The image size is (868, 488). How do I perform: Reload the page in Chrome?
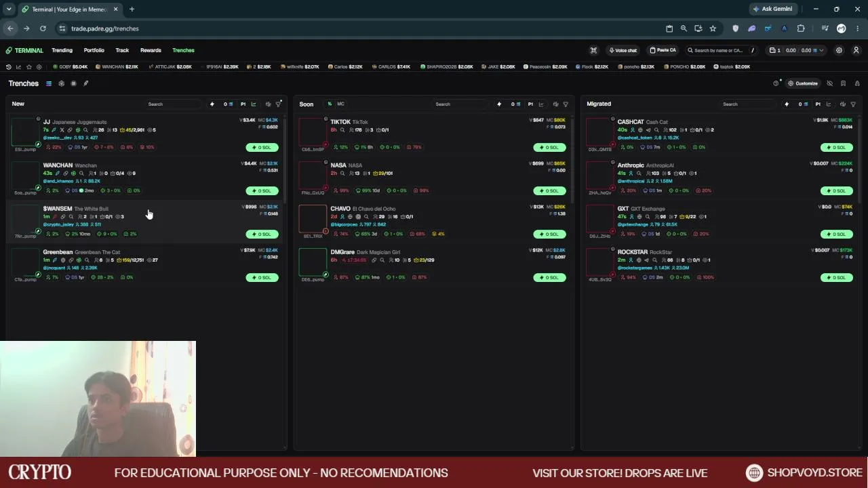tap(43, 28)
